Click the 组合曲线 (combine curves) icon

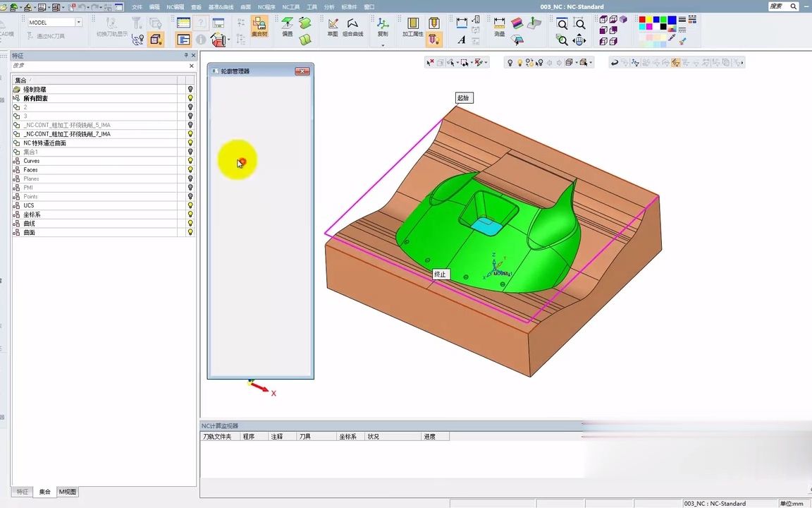(353, 25)
